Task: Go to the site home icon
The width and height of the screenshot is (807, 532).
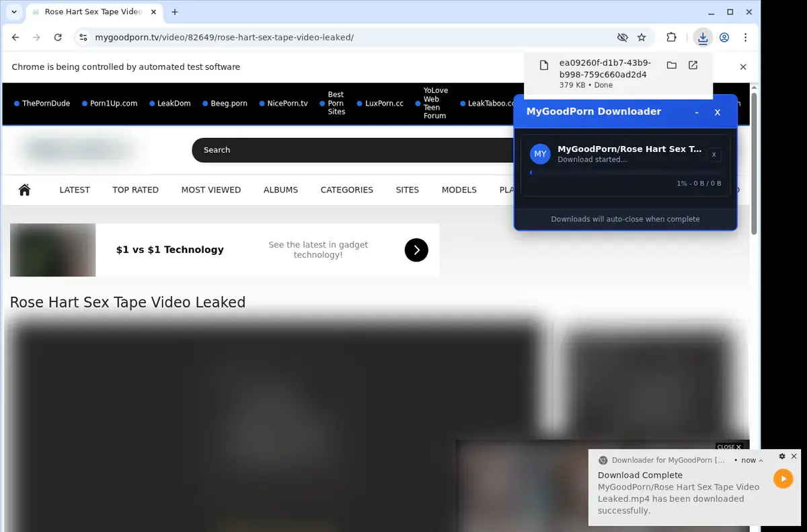Action: [x=25, y=190]
